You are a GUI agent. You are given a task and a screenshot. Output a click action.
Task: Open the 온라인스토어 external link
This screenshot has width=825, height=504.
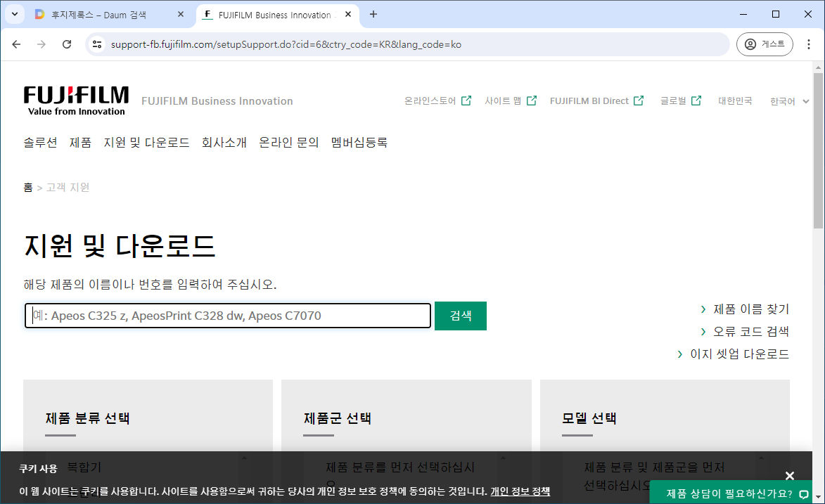pyautogui.click(x=437, y=101)
